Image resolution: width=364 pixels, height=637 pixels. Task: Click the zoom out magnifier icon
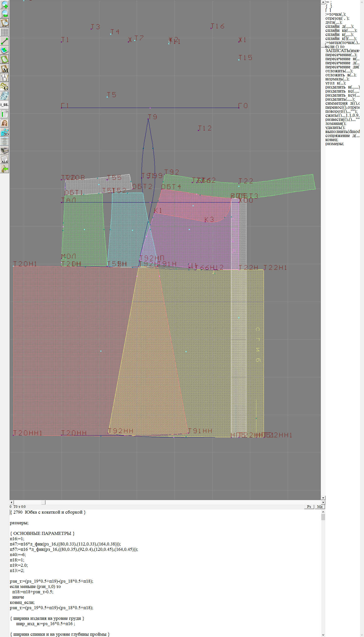[5, 14]
